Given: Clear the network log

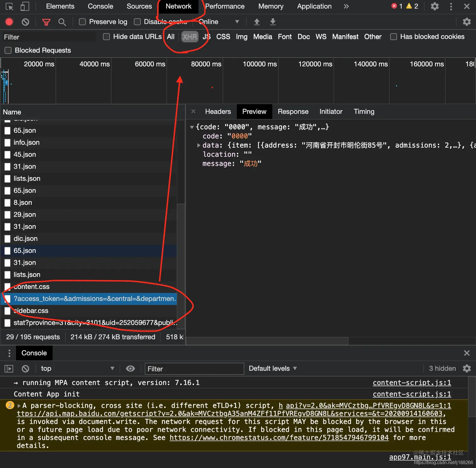Looking at the screenshot, I should tap(25, 22).
